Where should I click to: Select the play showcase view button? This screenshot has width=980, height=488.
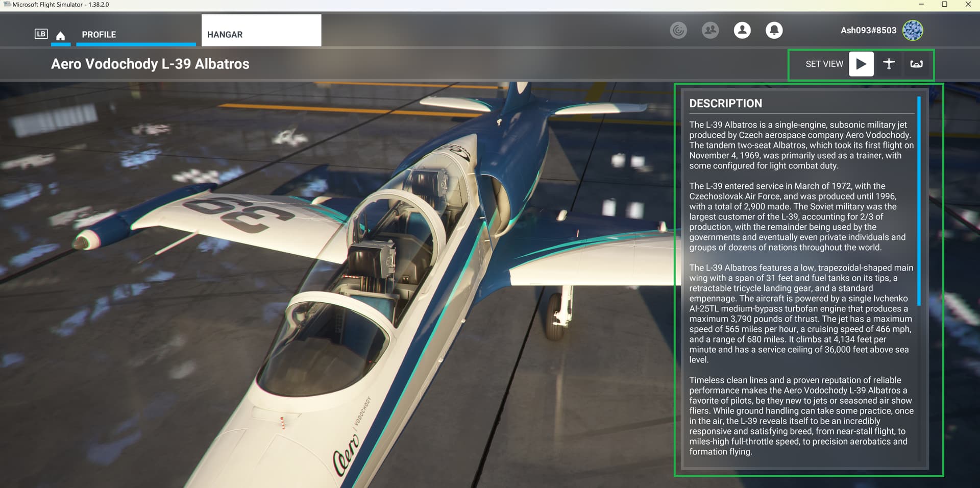[x=861, y=64]
